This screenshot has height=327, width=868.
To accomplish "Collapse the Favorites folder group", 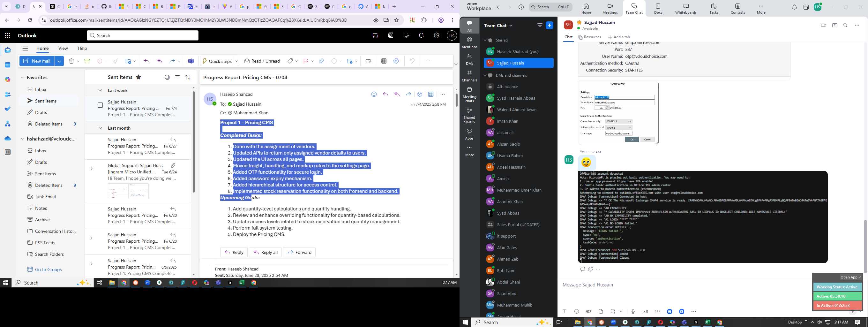I will click(x=22, y=78).
